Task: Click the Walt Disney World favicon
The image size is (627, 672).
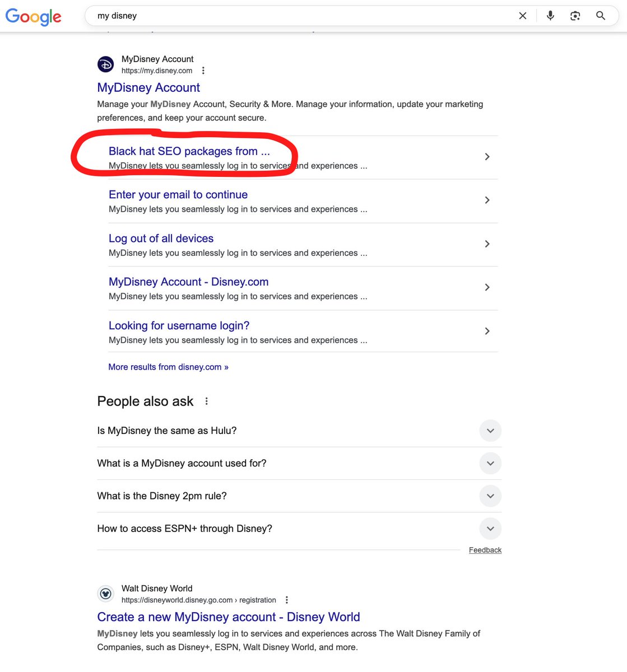Action: (105, 593)
